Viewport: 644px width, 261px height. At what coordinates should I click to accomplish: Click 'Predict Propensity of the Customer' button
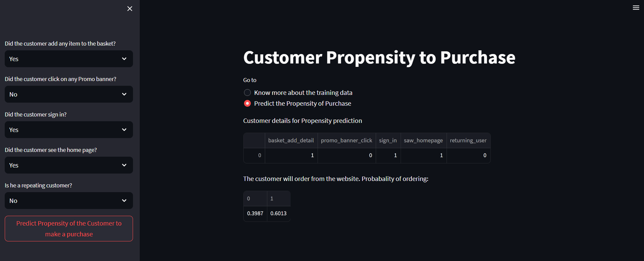(x=69, y=229)
